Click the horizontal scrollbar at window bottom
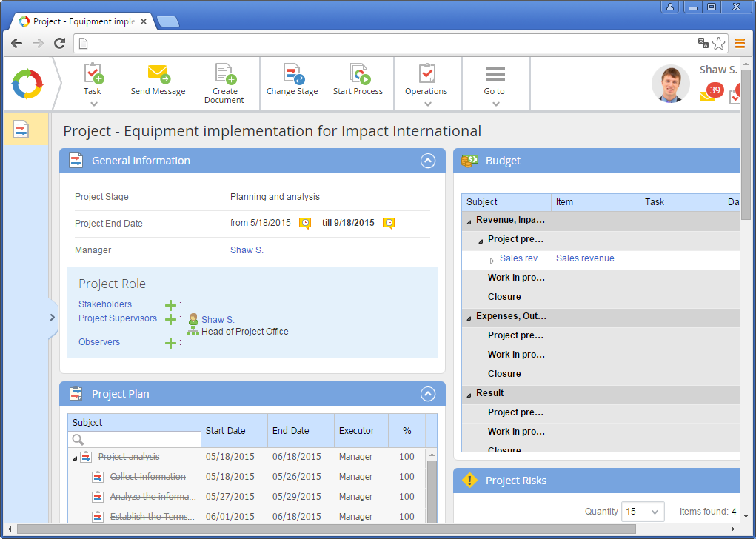756x539 pixels. pyautogui.click(x=327, y=529)
